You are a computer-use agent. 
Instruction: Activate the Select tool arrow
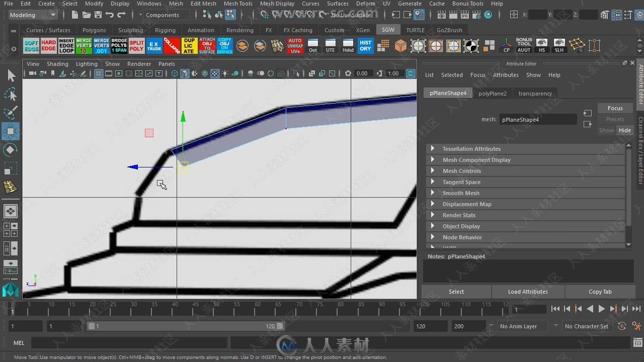[x=11, y=75]
